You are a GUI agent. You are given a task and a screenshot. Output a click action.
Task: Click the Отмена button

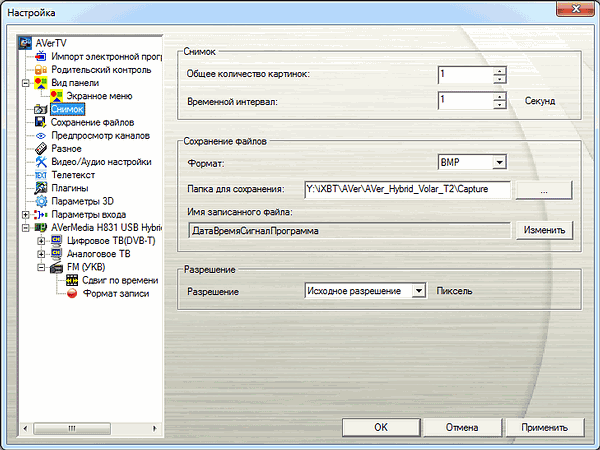(462, 427)
